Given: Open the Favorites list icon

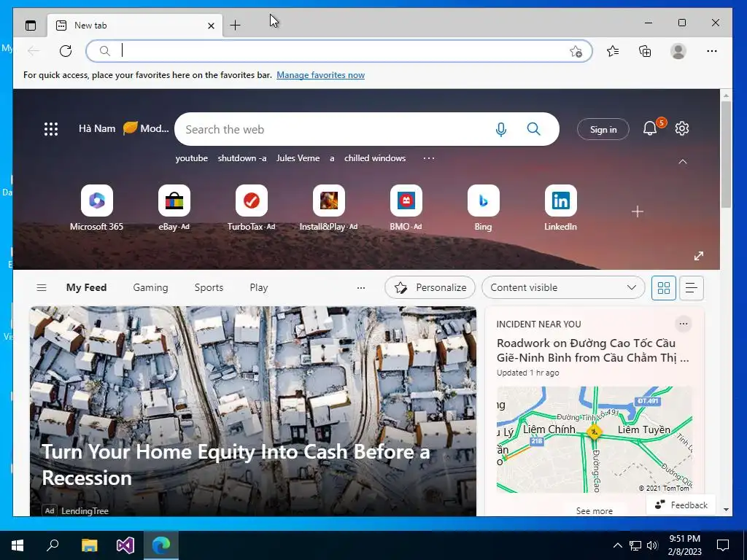Looking at the screenshot, I should (x=613, y=51).
